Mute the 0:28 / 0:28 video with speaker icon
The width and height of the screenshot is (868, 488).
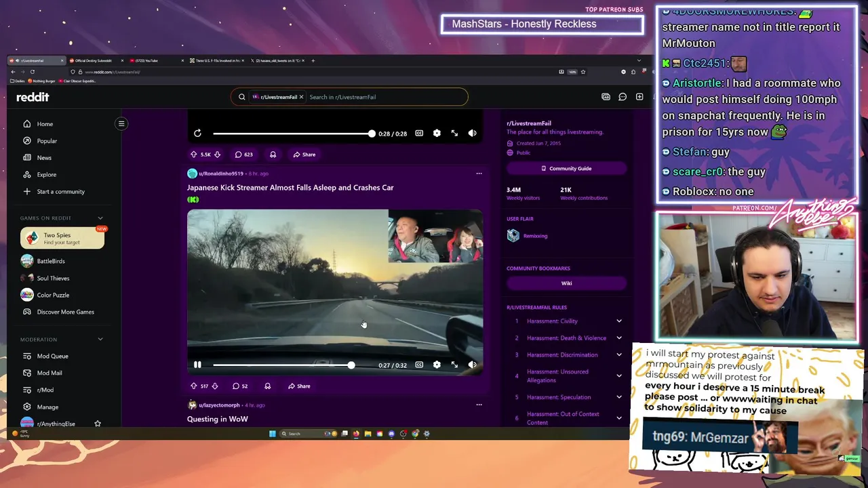pyautogui.click(x=472, y=134)
